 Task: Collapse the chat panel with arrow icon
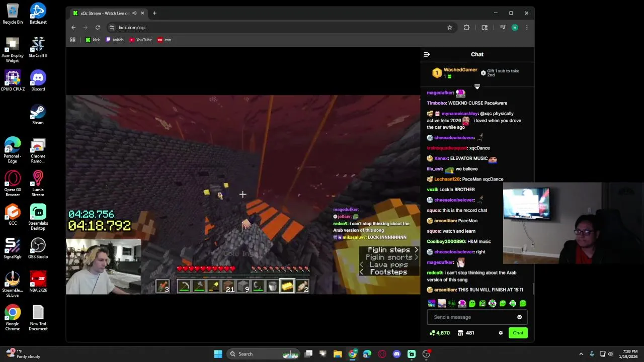tap(427, 54)
